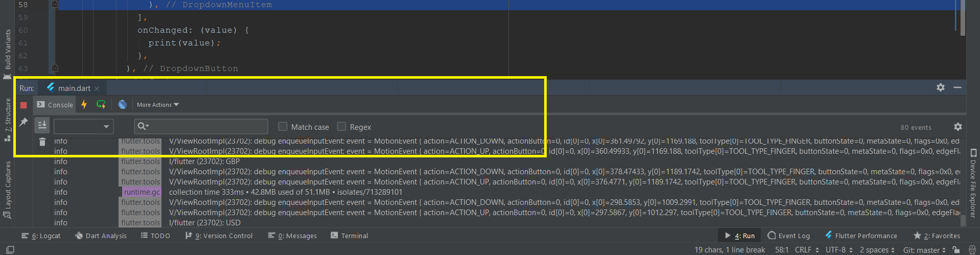Open Dart DevTools icon in run toolbar
This screenshot has height=255, width=980.
pos(122,104)
